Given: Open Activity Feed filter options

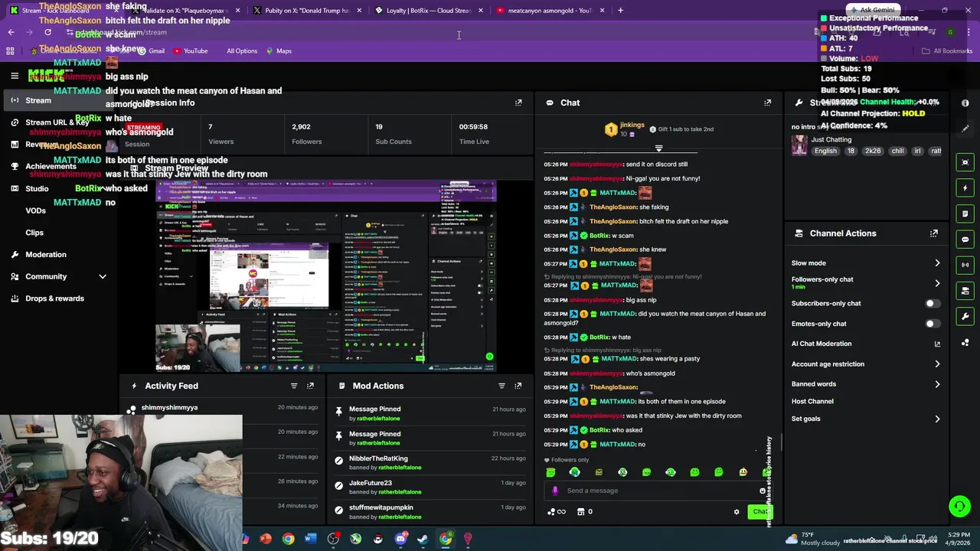Looking at the screenshot, I should click(x=294, y=386).
